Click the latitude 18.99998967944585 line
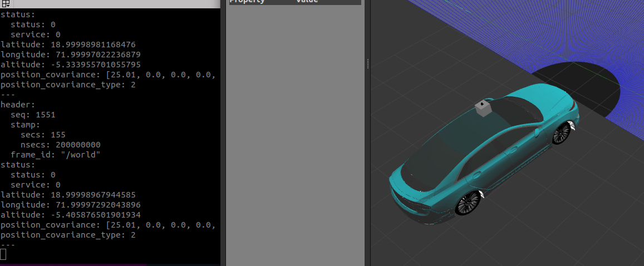The image size is (644, 266). tap(68, 195)
